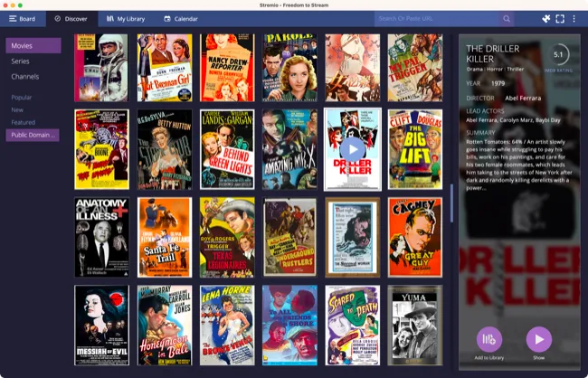Click the calendar icon in navbar
Viewport: 588px width, 378px height.
click(167, 19)
